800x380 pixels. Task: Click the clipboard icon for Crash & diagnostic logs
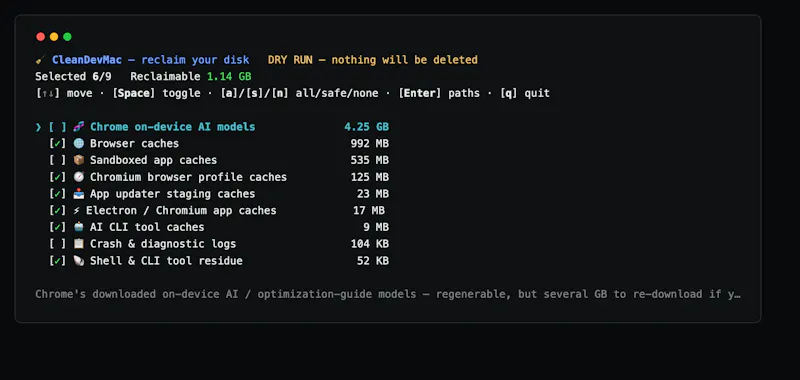[79, 244]
